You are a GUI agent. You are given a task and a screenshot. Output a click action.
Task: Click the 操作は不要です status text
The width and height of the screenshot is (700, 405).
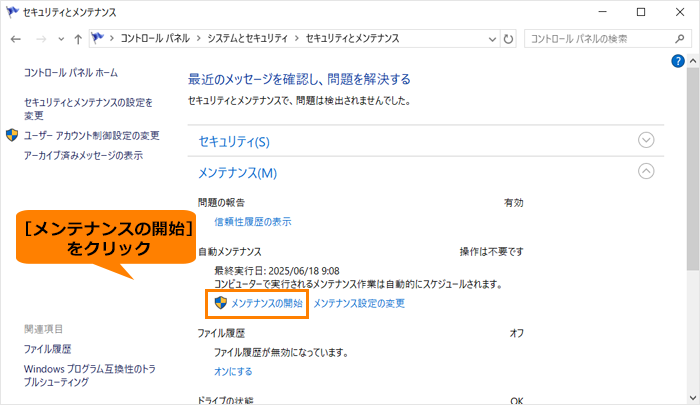(492, 251)
